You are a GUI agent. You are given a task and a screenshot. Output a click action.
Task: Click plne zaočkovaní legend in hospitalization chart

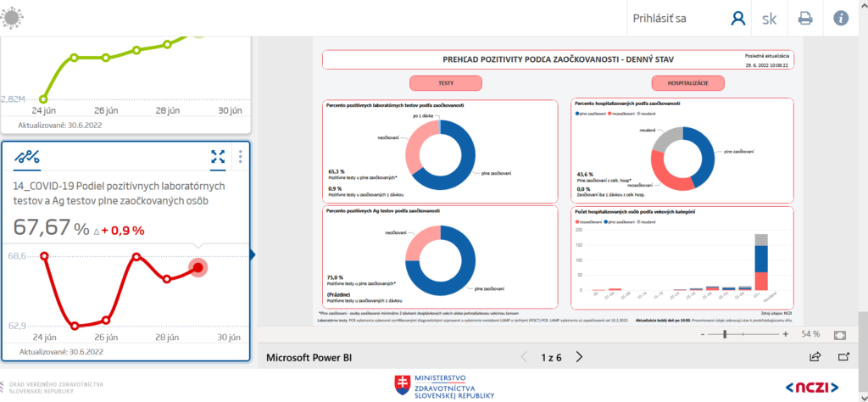click(x=589, y=113)
